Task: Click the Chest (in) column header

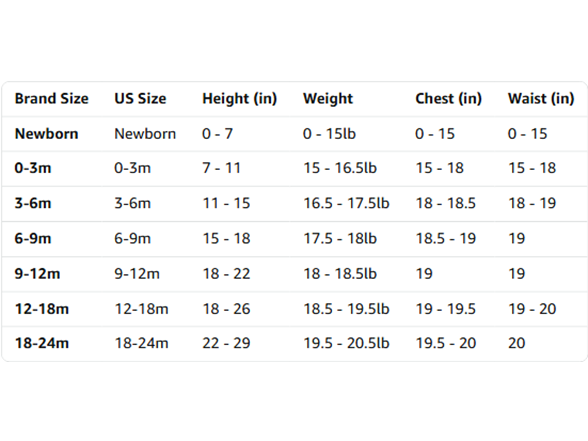Action: click(x=448, y=99)
